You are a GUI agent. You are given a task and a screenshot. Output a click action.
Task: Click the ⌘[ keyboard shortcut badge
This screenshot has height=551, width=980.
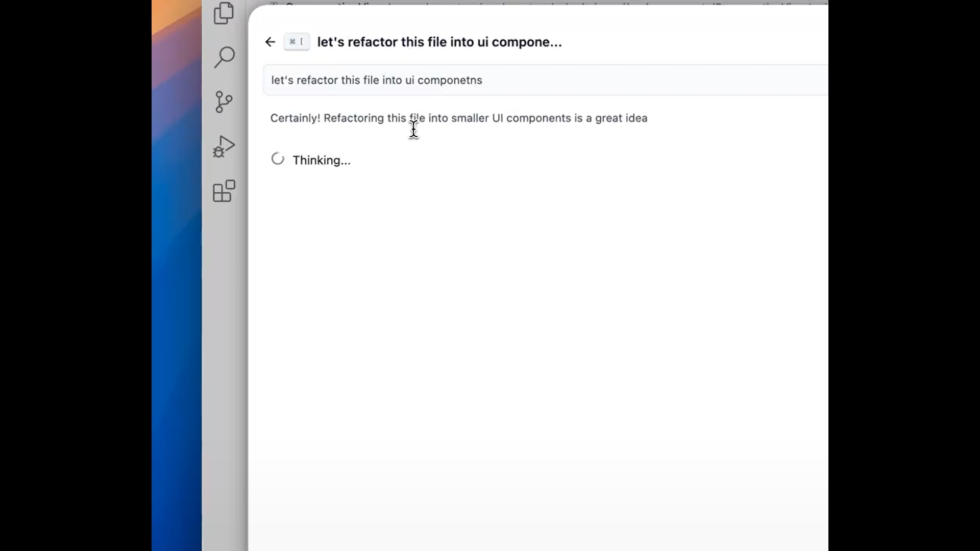click(x=296, y=42)
